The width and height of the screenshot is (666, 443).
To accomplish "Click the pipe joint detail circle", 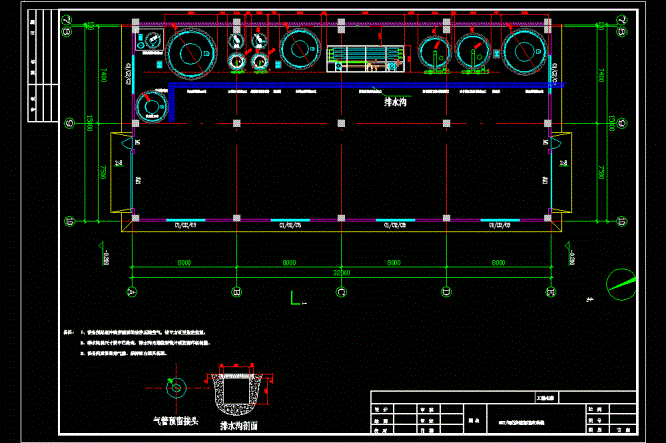I will (x=176, y=388).
